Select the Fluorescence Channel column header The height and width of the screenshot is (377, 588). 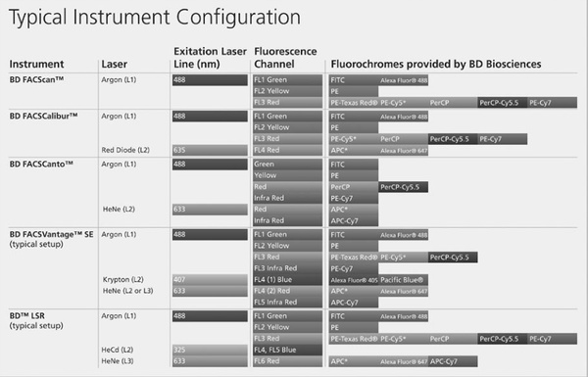285,58
